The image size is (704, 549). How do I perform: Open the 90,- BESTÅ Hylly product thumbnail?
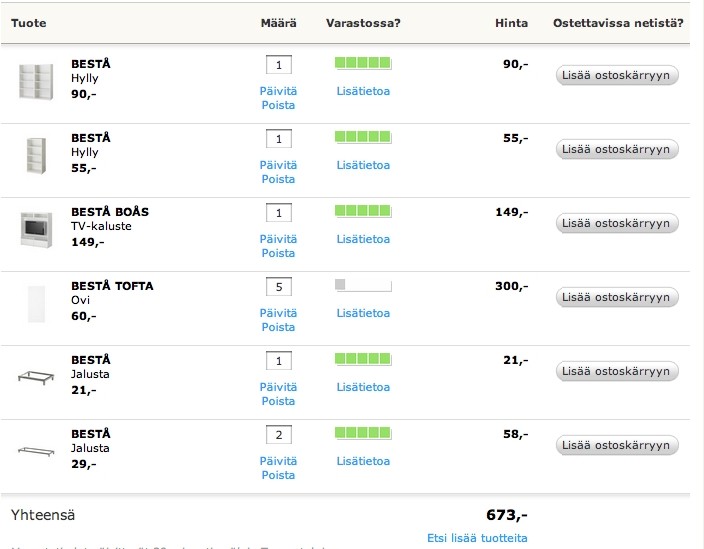pyautogui.click(x=36, y=82)
